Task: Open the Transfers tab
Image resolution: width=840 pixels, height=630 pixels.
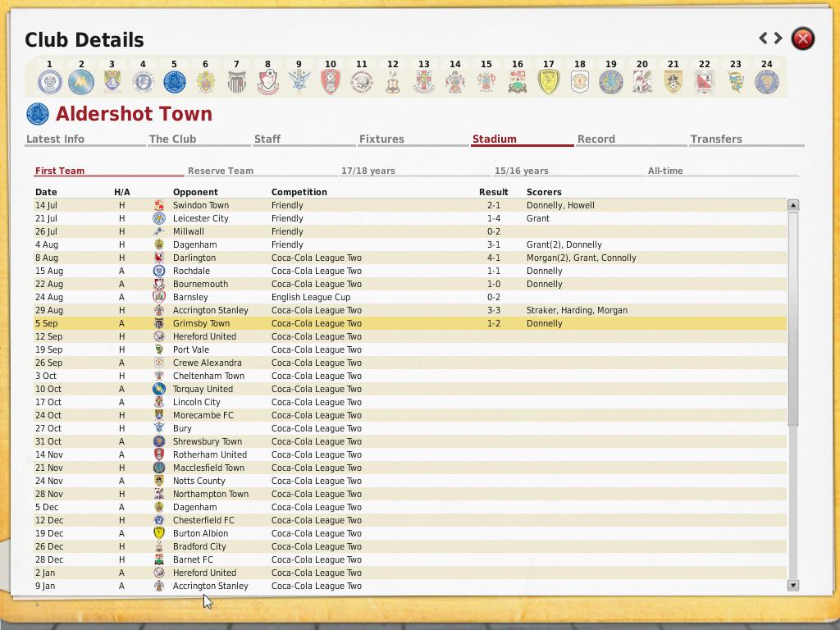Action: [x=715, y=139]
